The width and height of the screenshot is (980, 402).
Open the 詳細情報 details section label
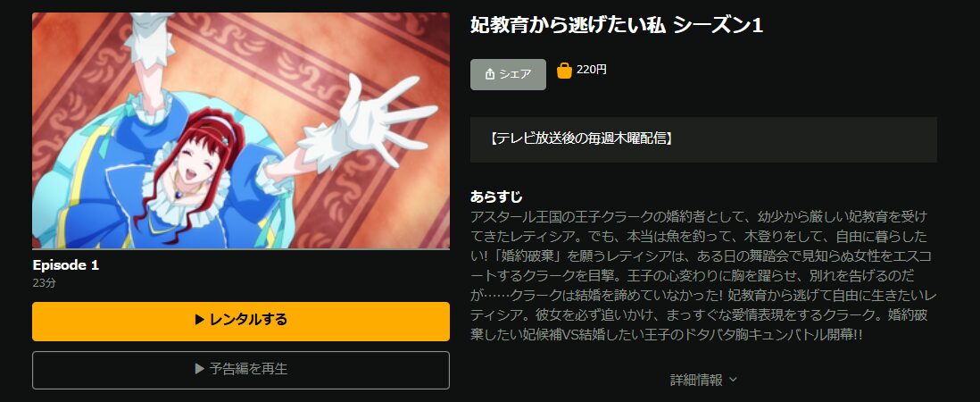[696, 380]
